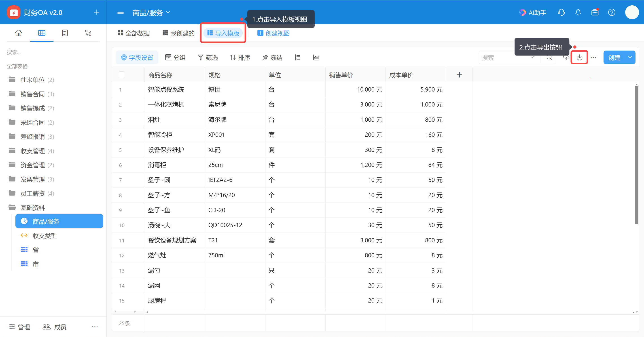
Task: Click the blue 创建 button
Action: pos(614,57)
